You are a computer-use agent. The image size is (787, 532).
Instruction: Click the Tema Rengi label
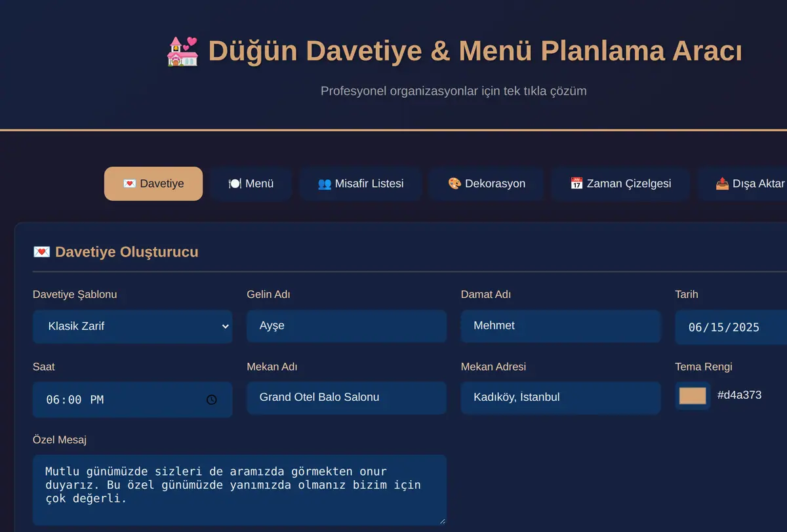click(x=704, y=367)
